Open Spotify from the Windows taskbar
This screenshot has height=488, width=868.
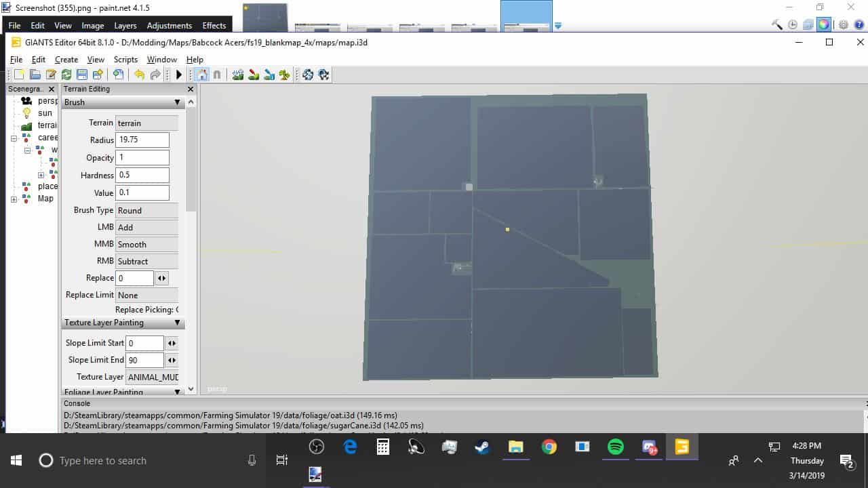point(616,447)
